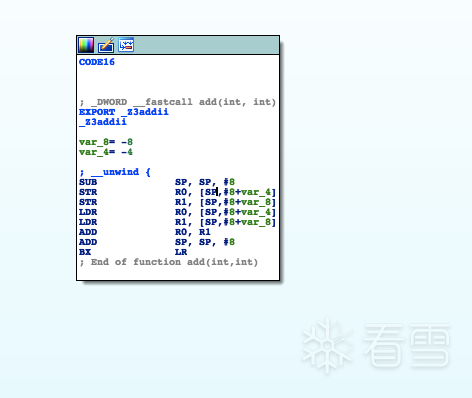Click operand R1, [SP,#8+var_8] on second STR
The image size is (472, 398).
225,202
